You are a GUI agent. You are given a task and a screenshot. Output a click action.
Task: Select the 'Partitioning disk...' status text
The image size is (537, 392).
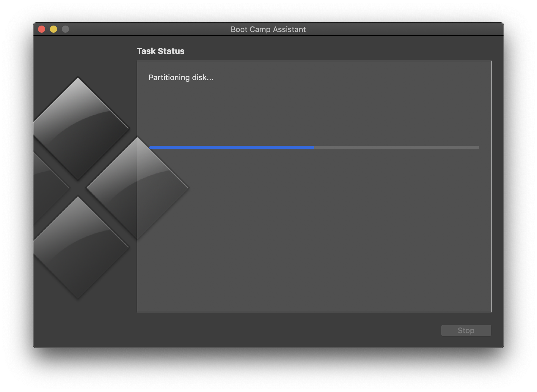(181, 78)
